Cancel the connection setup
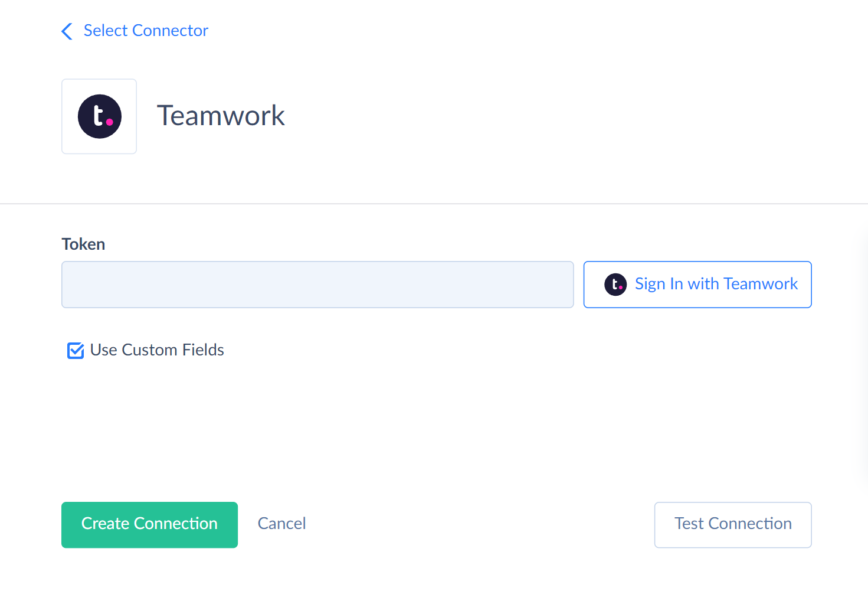The image size is (868, 604). tap(281, 524)
